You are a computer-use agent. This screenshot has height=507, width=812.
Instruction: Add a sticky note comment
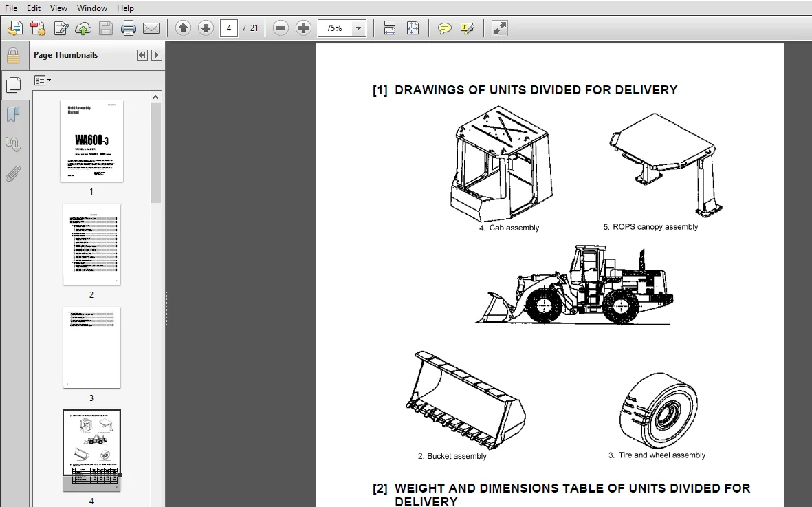coord(444,28)
